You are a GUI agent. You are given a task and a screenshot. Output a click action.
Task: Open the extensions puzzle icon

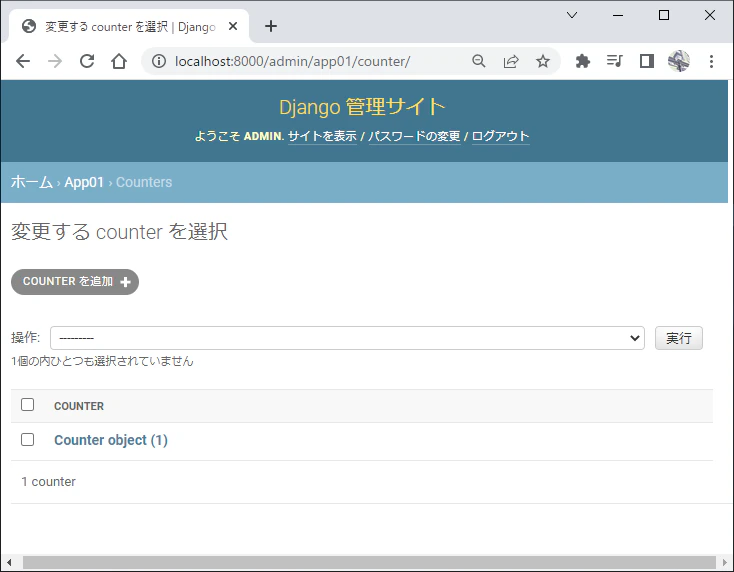(582, 61)
